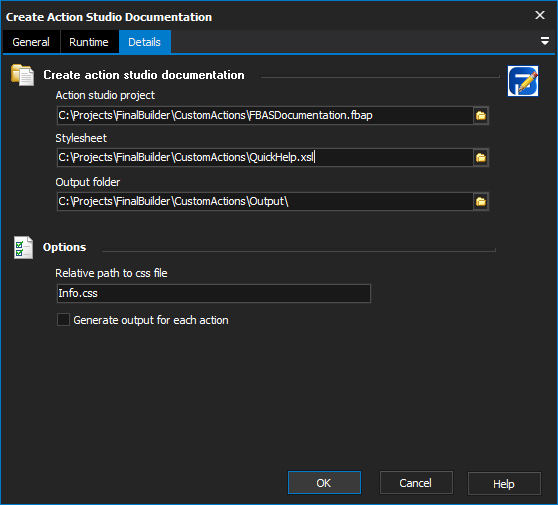Select the Details tab
Image resolution: width=558 pixels, height=505 pixels.
[x=145, y=42]
